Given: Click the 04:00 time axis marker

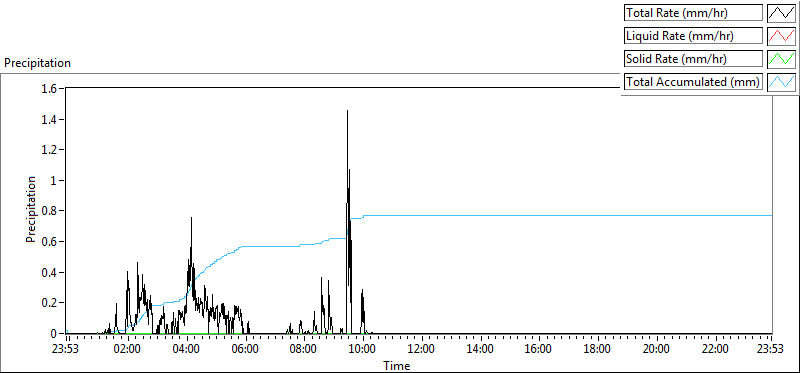Looking at the screenshot, I should click(x=186, y=349).
